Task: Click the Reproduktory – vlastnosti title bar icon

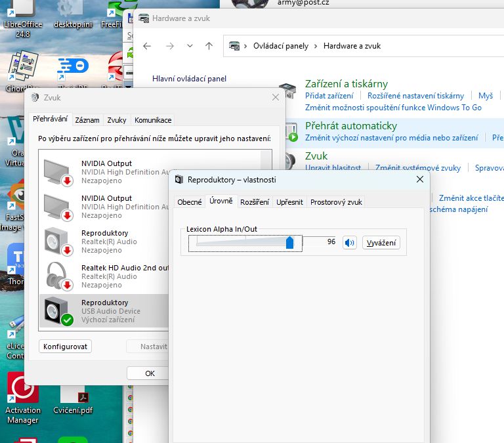Action: pos(179,179)
